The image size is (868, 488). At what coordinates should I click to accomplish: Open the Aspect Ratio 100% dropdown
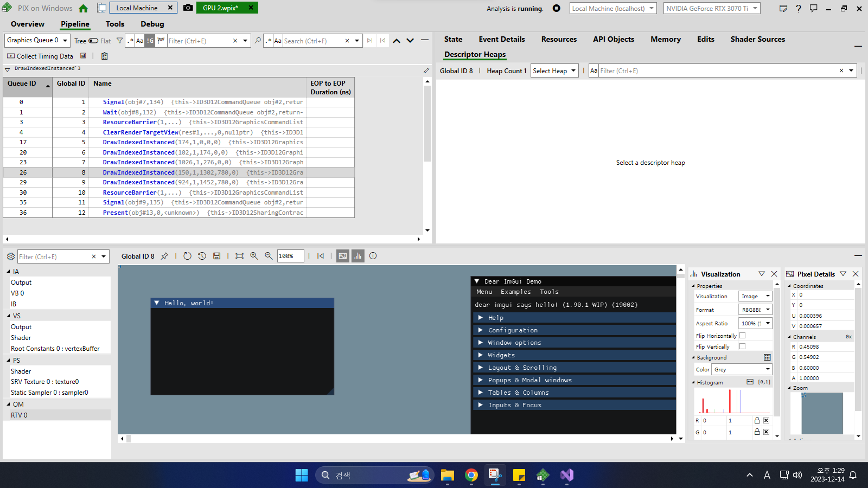pyautogui.click(x=755, y=323)
